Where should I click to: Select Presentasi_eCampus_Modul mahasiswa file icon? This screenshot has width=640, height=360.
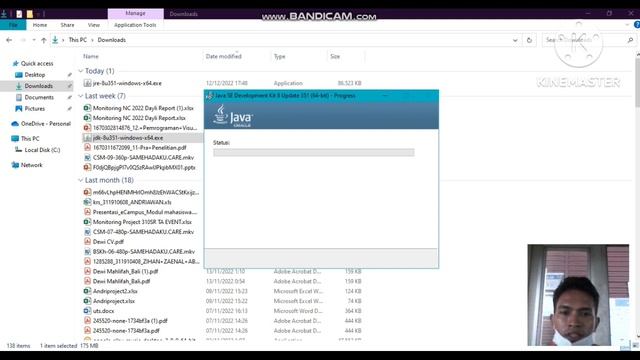pyautogui.click(x=87, y=212)
